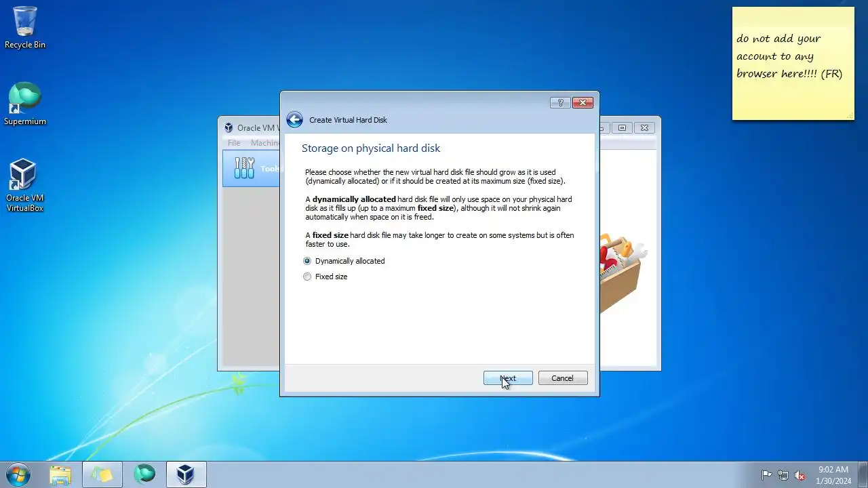This screenshot has height=488, width=868.
Task: Click the Show desktop strip by the clock
Action: coord(863,474)
